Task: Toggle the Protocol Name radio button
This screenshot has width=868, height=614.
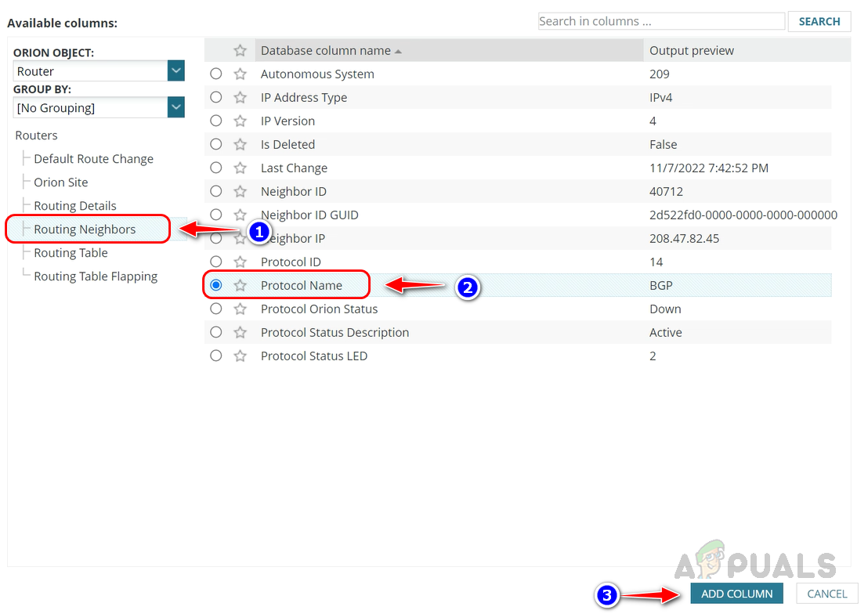Action: 216,284
